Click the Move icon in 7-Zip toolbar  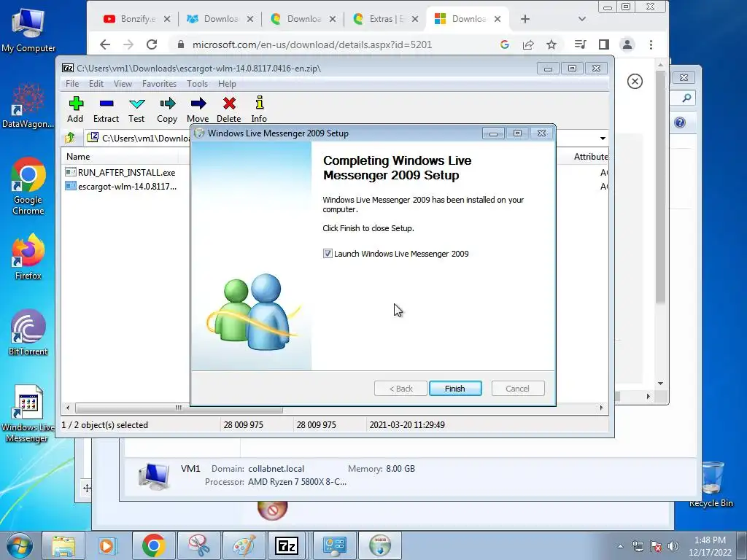coord(198,109)
